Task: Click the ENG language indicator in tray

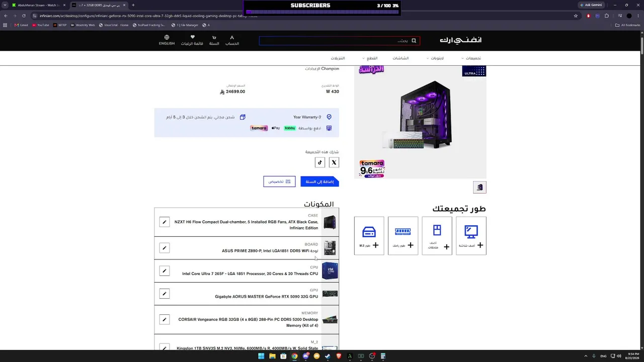Action: (x=603, y=356)
